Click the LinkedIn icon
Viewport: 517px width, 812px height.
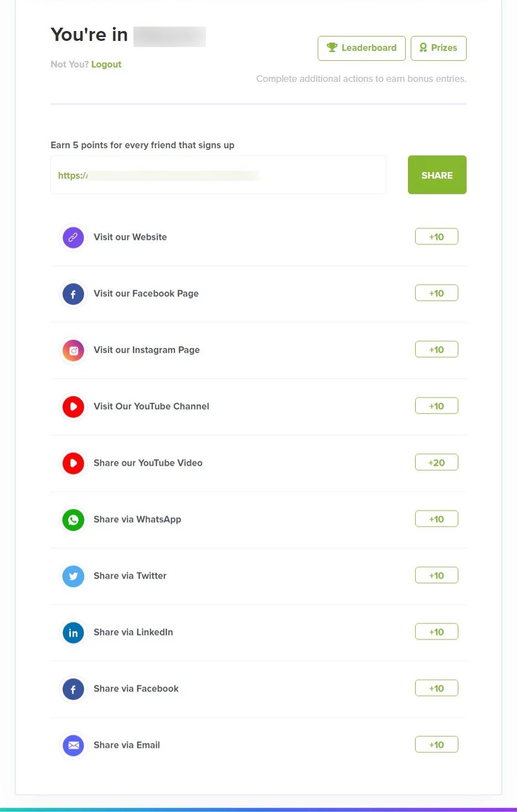pyautogui.click(x=73, y=633)
